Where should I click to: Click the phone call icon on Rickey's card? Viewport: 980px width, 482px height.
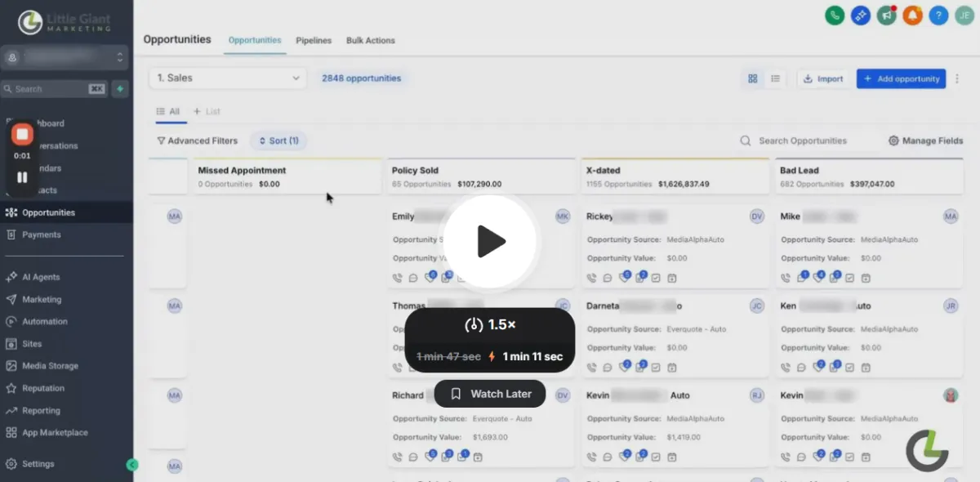click(592, 278)
